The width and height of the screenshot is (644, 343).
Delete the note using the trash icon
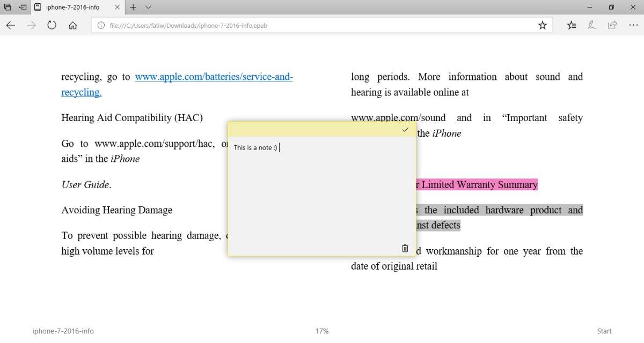(405, 248)
